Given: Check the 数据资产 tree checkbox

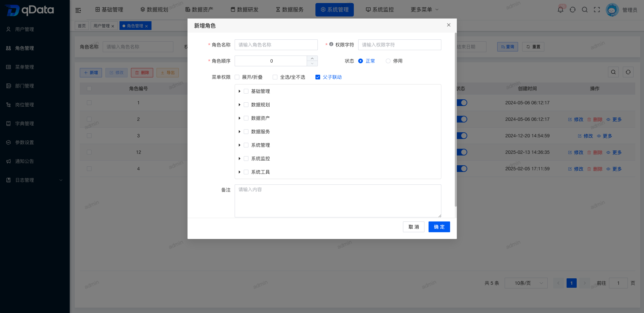Looking at the screenshot, I should (246, 118).
